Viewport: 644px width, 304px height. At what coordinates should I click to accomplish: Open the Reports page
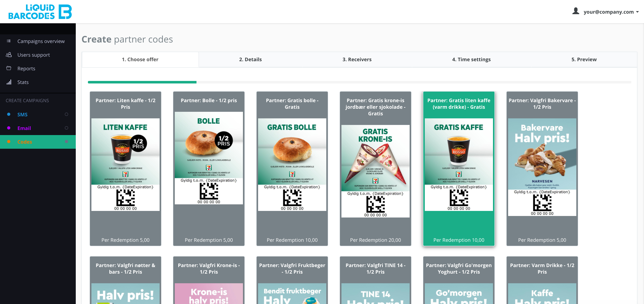(26, 69)
